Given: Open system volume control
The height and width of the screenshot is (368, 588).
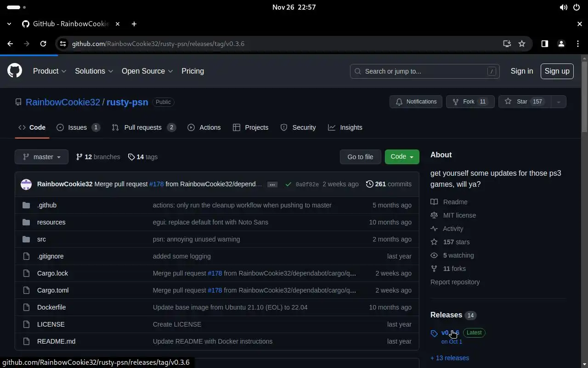Looking at the screenshot, I should [x=563, y=7].
